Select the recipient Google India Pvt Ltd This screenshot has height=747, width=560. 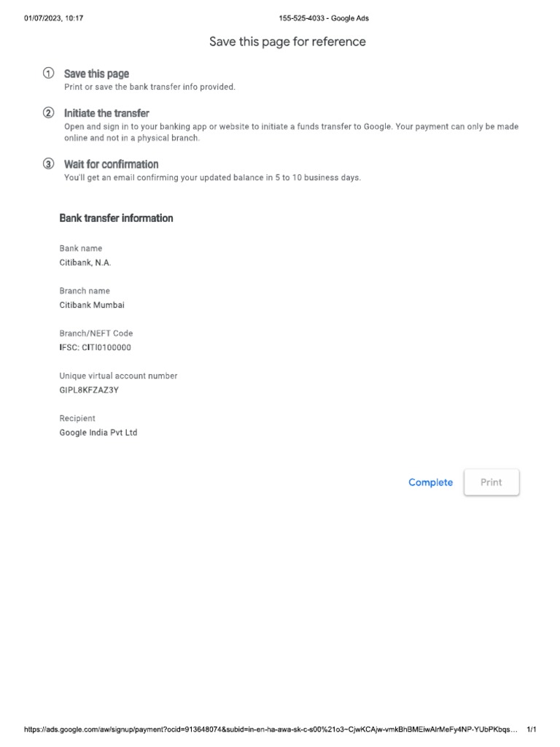point(98,433)
